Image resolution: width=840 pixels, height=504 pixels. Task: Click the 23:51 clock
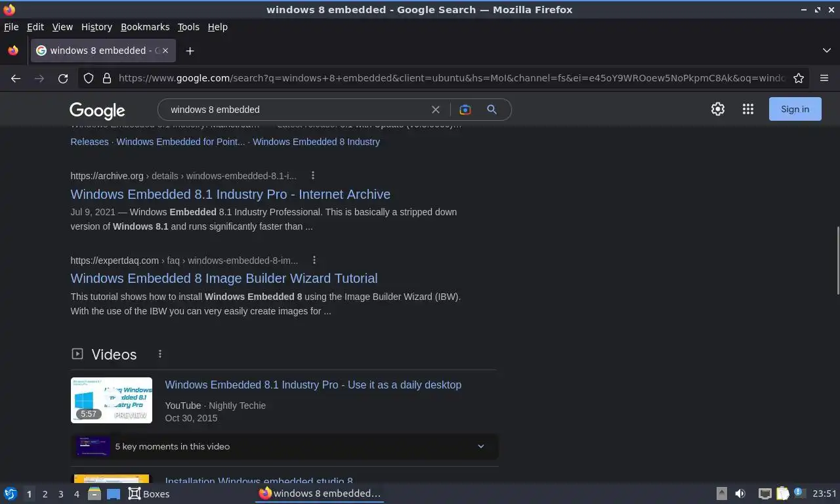point(824,493)
